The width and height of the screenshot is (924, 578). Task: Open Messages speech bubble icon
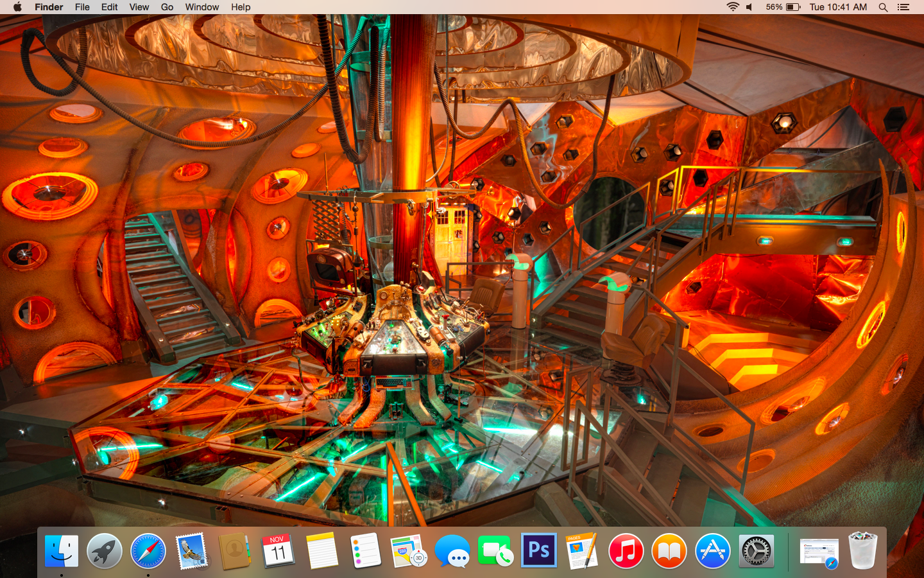click(452, 551)
